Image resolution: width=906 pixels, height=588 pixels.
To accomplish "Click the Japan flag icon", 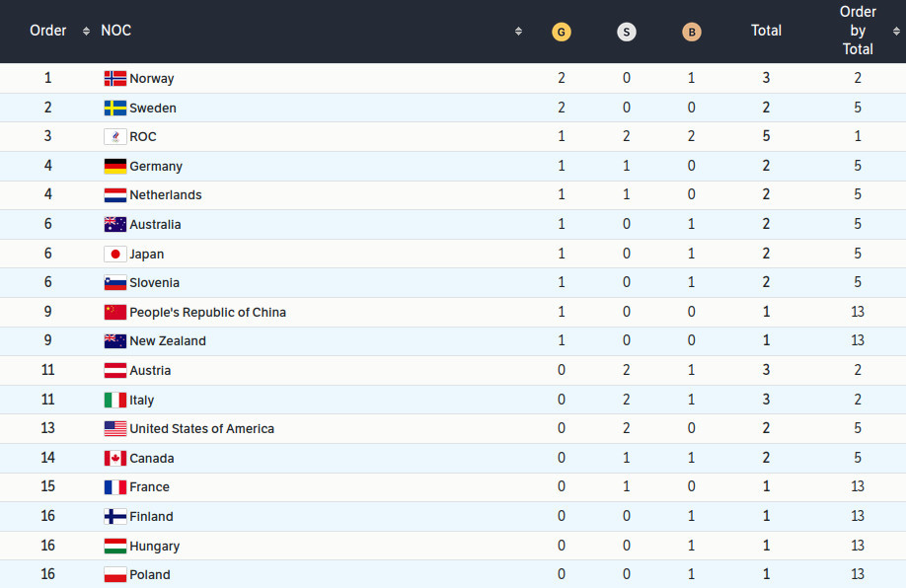I will 114,254.
